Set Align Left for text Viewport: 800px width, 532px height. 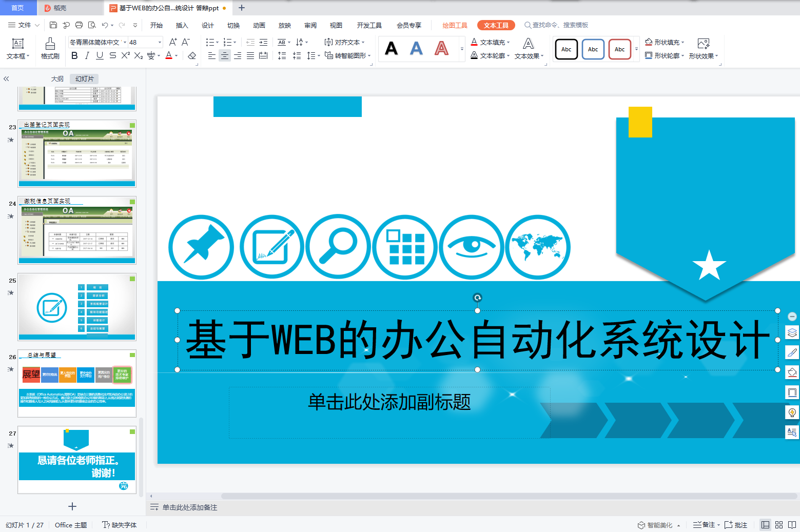point(212,55)
